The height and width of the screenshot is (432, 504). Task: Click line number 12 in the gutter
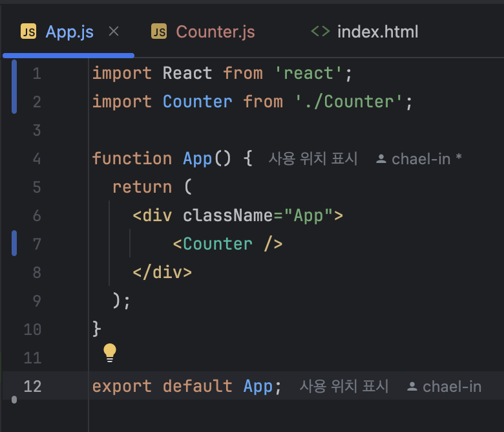[32, 386]
